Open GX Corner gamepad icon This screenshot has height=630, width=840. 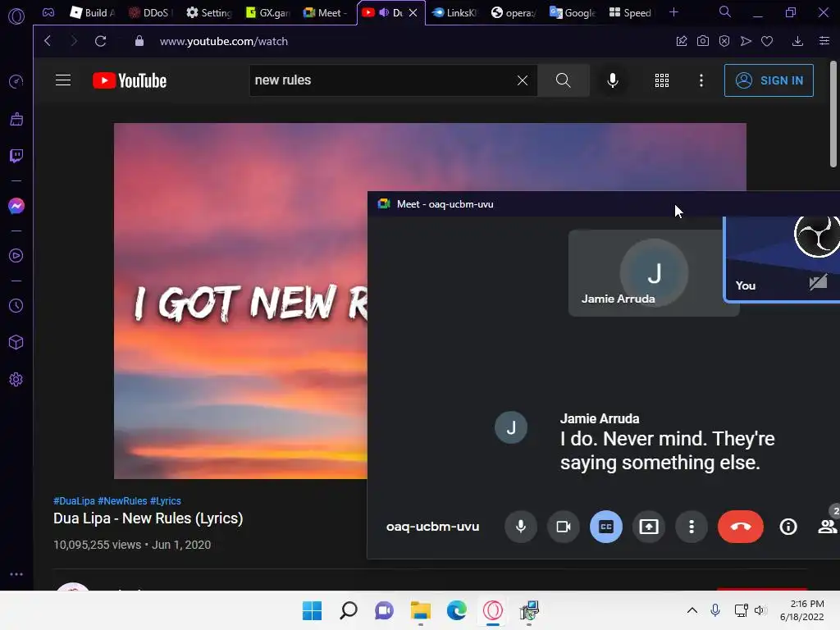pyautogui.click(x=48, y=12)
